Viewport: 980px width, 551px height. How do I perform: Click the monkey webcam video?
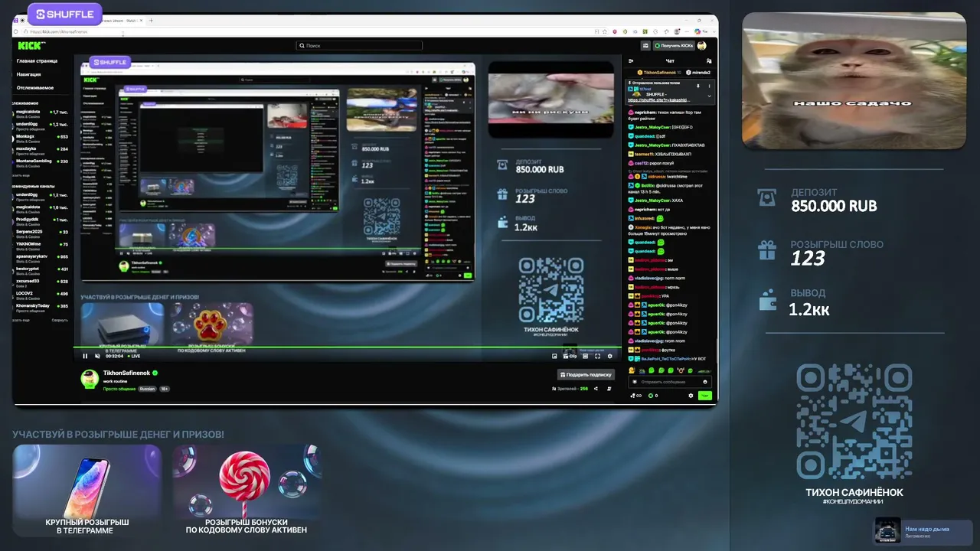coord(854,80)
